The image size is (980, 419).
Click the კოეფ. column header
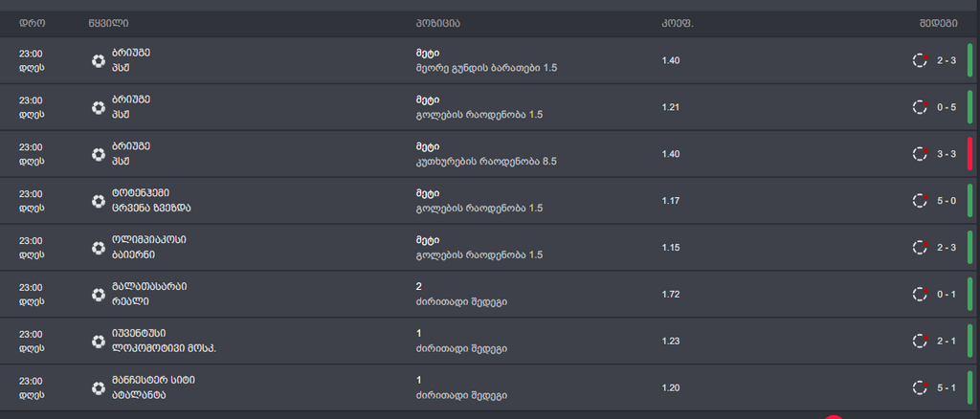click(x=679, y=24)
